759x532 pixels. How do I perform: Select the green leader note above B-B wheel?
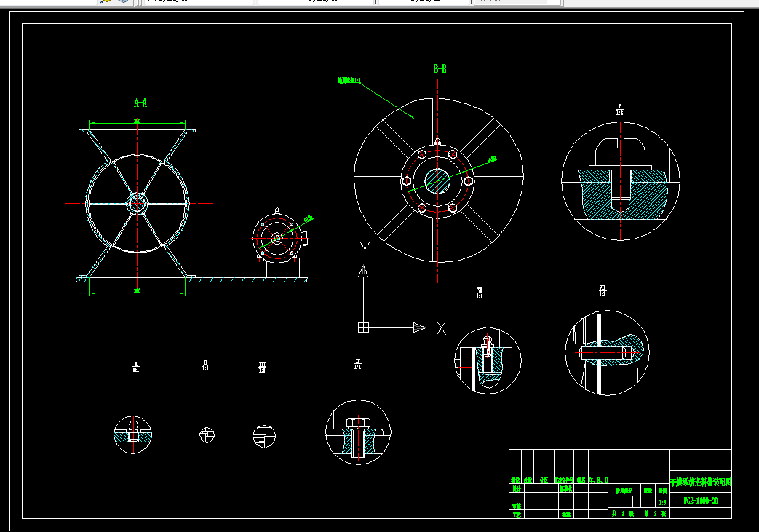[349, 80]
